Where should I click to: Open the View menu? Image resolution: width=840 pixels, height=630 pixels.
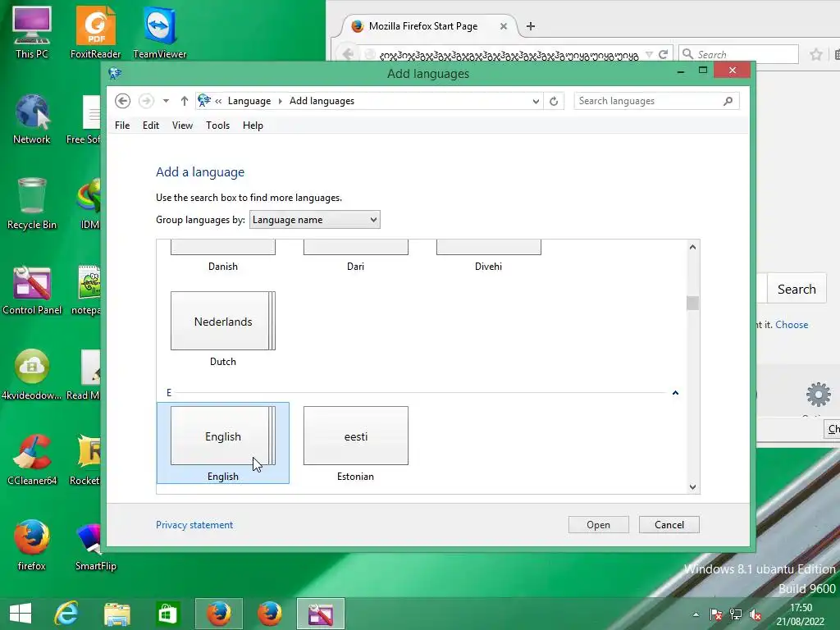[x=182, y=126]
